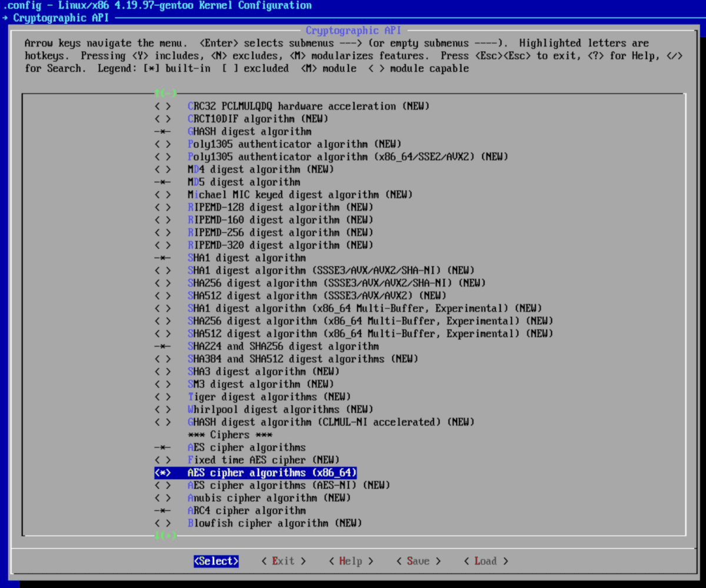Toggle the Blowfish cipher algorithm option
This screenshot has width=706, height=588.
(163, 523)
